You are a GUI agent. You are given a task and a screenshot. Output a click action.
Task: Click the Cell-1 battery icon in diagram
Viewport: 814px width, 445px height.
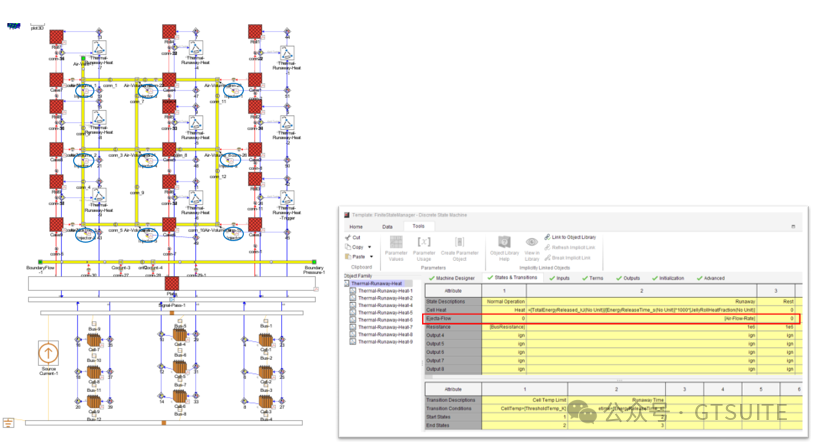click(x=266, y=340)
